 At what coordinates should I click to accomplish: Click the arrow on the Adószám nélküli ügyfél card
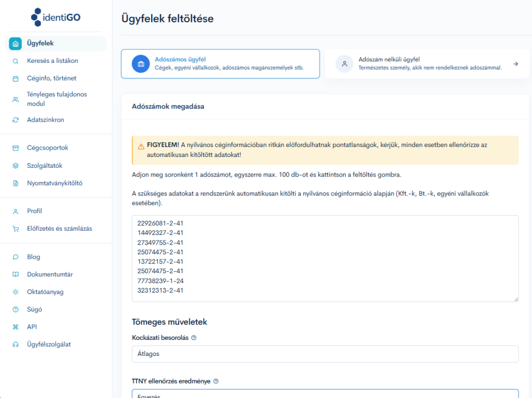click(516, 64)
